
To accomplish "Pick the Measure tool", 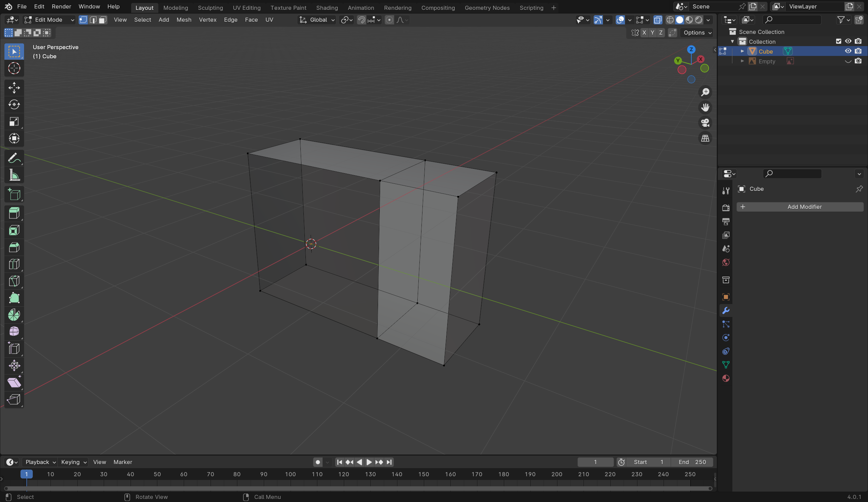I will (14, 175).
